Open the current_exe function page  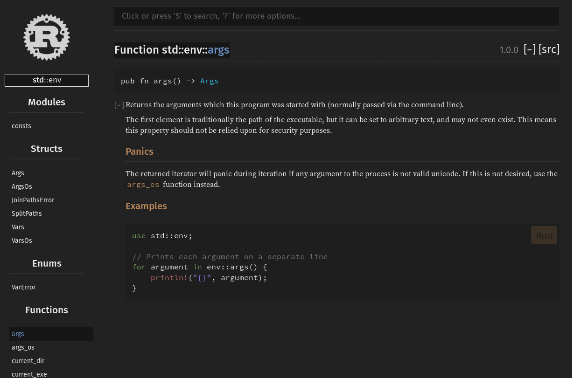pos(29,374)
